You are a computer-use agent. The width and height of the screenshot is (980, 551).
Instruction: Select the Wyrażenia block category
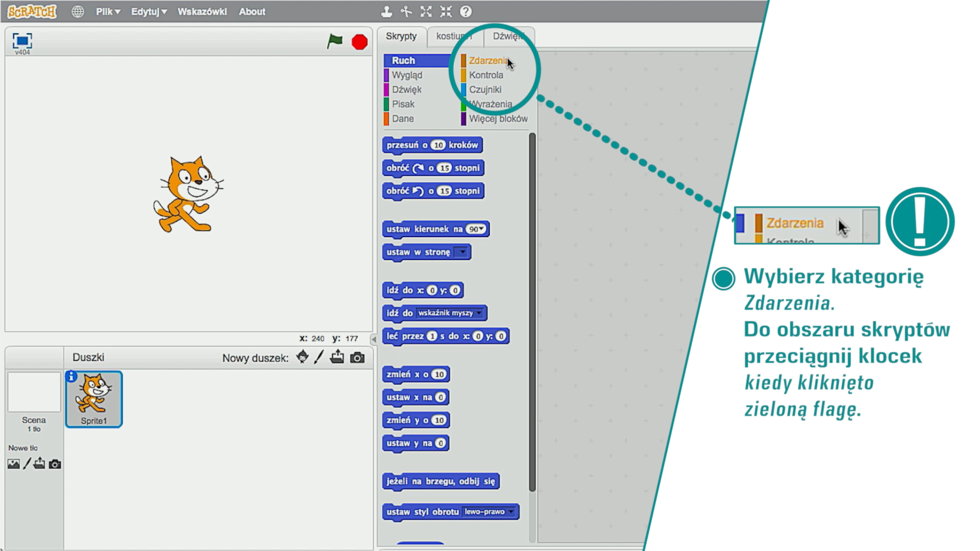[490, 104]
